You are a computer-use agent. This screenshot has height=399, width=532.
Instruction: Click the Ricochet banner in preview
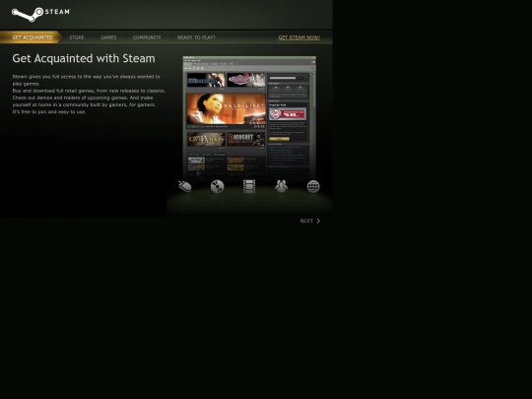[246, 139]
